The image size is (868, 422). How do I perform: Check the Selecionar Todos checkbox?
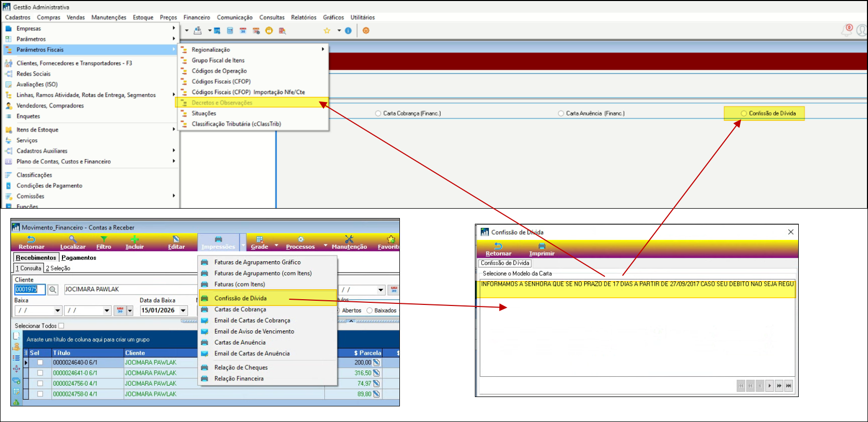pos(61,326)
